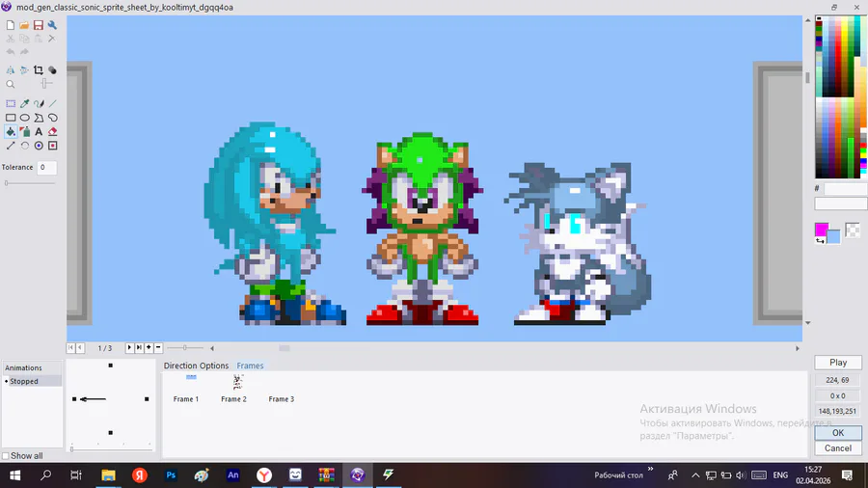Add a frame with the plus button
Viewport: 868px width, 488px height.
tap(149, 347)
